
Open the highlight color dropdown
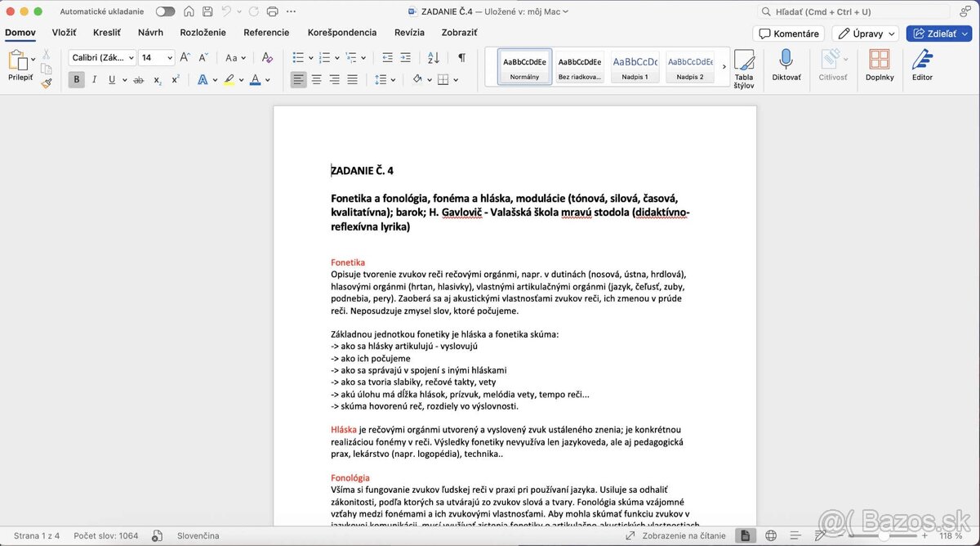click(239, 79)
